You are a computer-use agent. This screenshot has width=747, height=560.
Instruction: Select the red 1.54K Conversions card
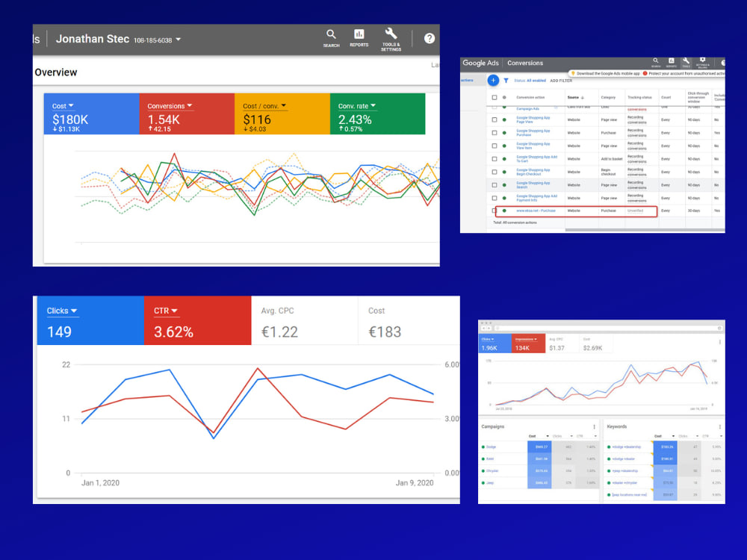click(187, 113)
